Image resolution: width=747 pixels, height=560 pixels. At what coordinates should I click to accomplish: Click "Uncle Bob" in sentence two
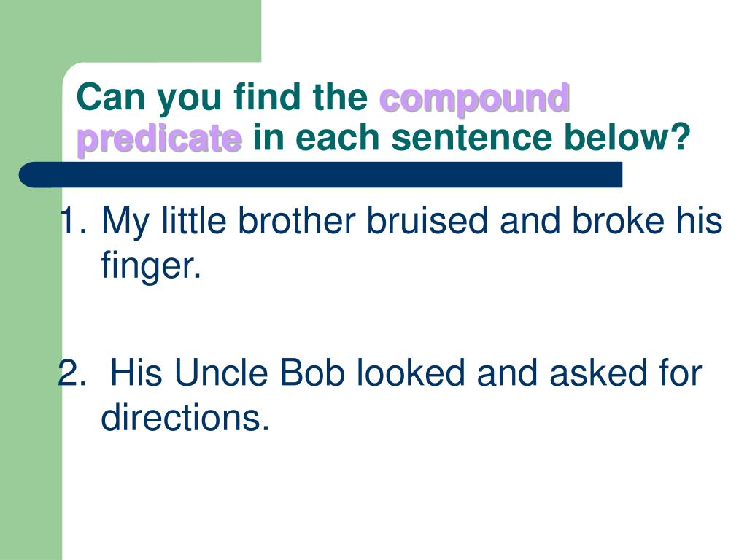tap(259, 373)
